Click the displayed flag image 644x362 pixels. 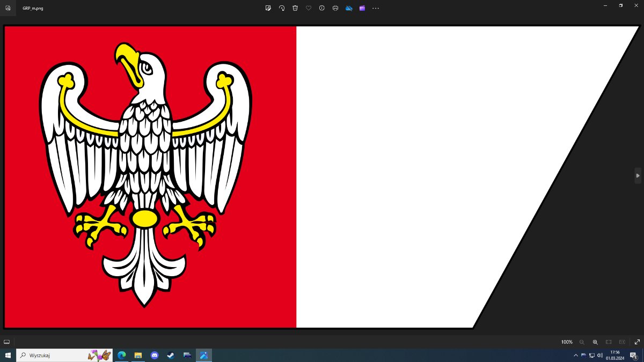pyautogui.click(x=322, y=177)
